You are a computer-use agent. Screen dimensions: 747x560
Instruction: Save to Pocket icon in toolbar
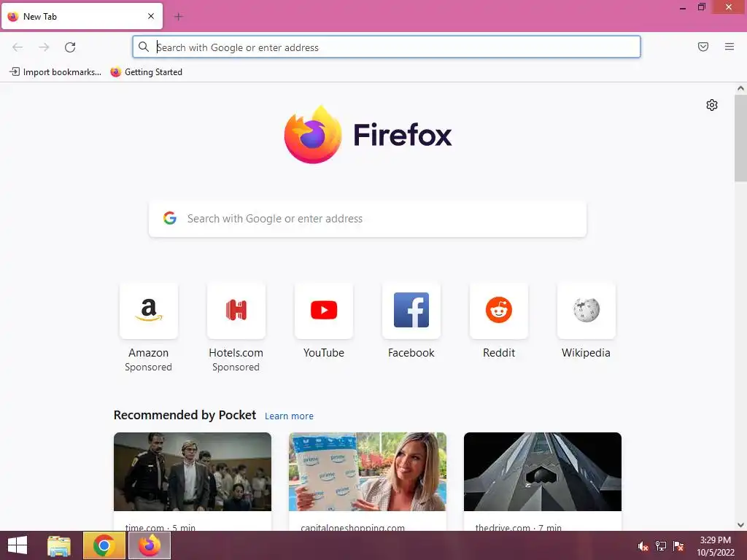point(703,47)
